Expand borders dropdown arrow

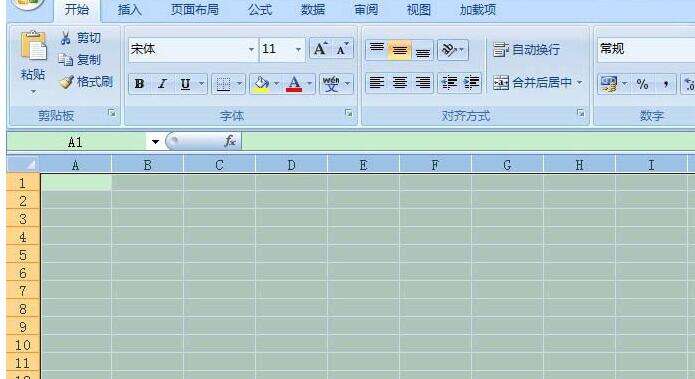point(239,84)
